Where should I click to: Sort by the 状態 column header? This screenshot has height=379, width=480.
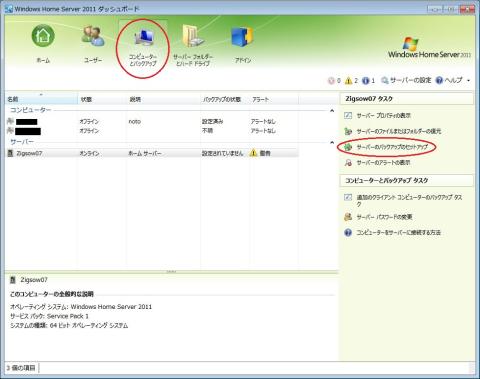point(102,99)
